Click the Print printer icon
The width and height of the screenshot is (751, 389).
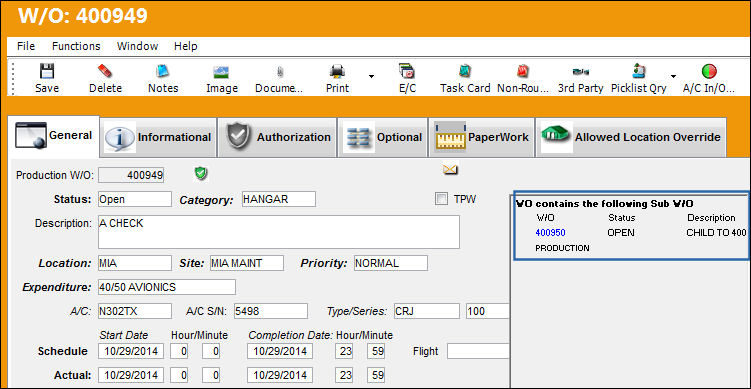337,71
